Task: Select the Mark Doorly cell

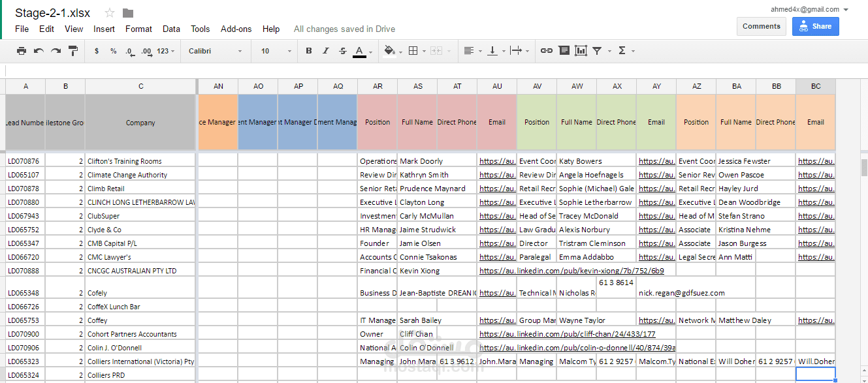Action: point(417,161)
